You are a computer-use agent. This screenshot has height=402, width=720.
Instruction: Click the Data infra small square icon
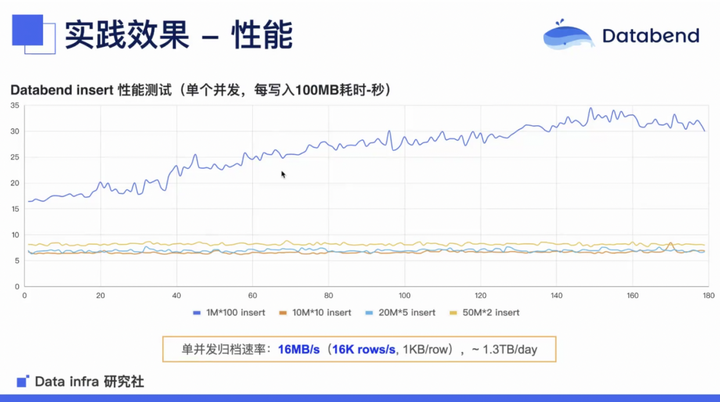click(x=23, y=381)
